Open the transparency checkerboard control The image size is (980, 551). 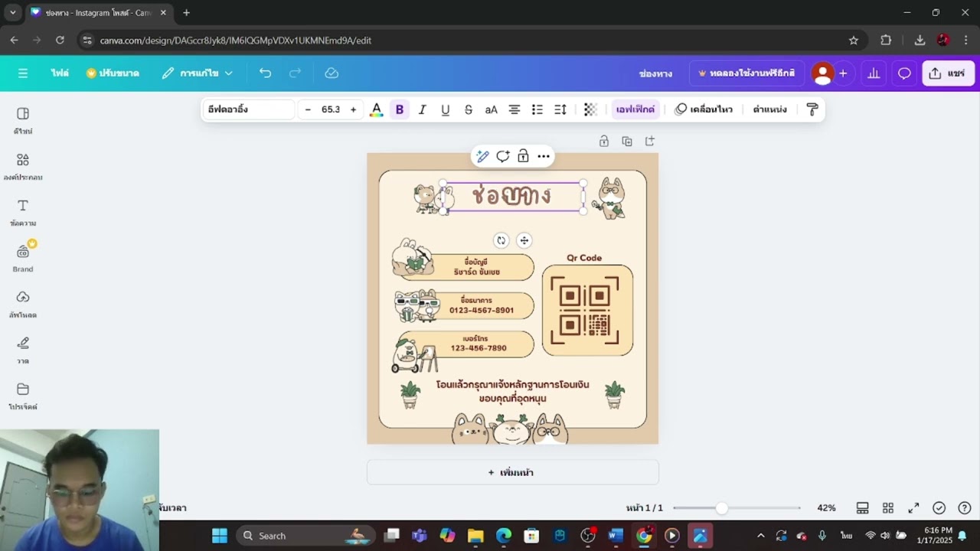point(590,109)
